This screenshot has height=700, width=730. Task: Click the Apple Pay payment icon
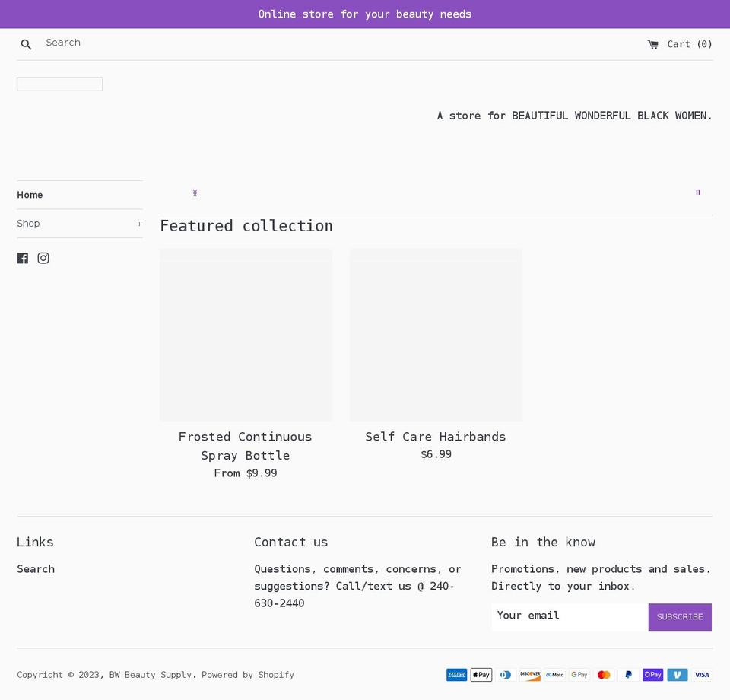[481, 675]
